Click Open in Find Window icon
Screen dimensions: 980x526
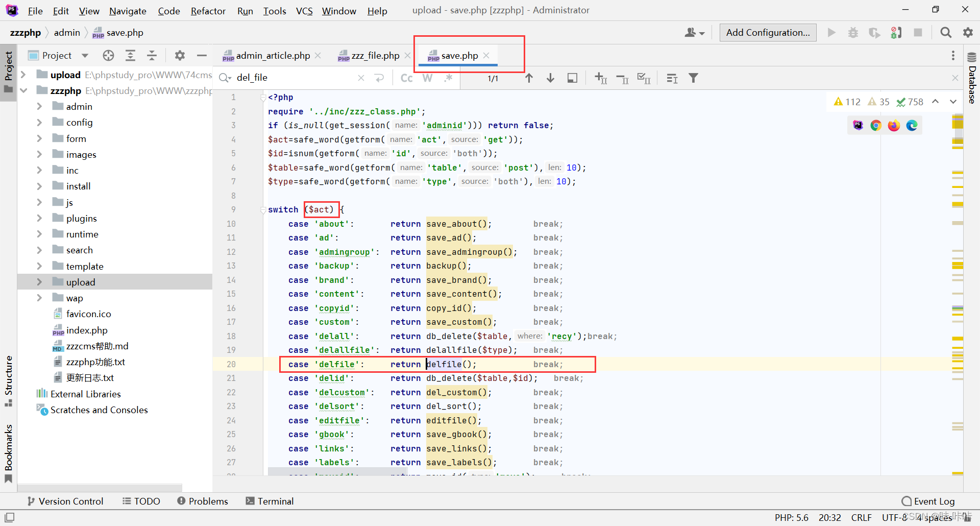[672, 78]
